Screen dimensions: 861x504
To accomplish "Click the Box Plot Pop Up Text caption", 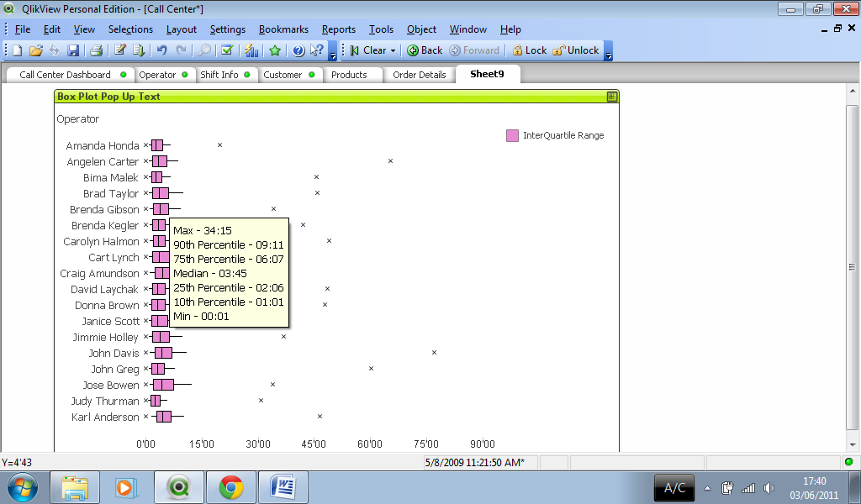I will (108, 97).
